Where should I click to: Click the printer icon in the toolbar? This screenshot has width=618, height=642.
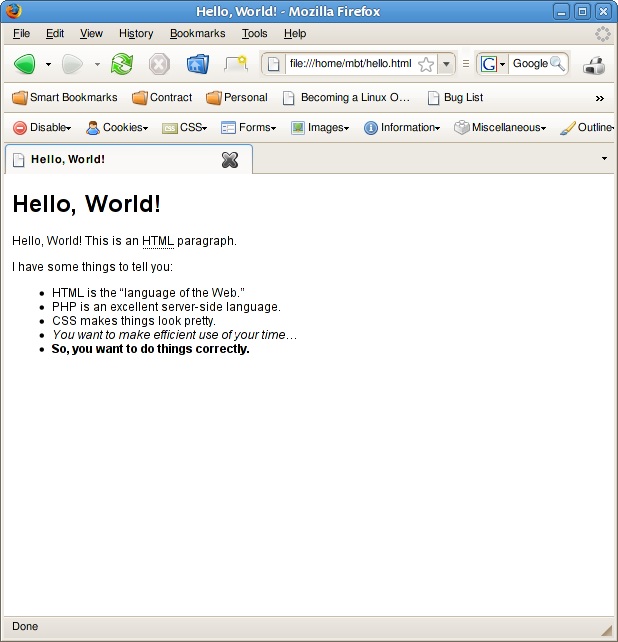click(x=594, y=65)
